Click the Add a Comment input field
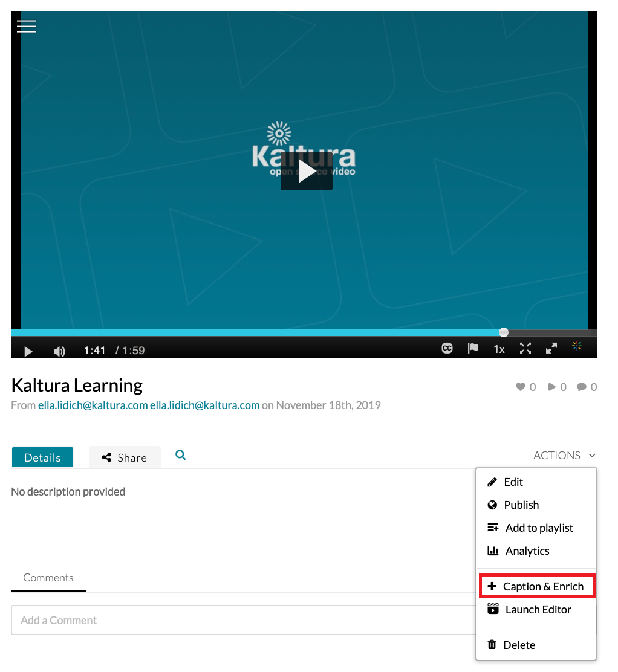618x672 pixels. point(243,620)
